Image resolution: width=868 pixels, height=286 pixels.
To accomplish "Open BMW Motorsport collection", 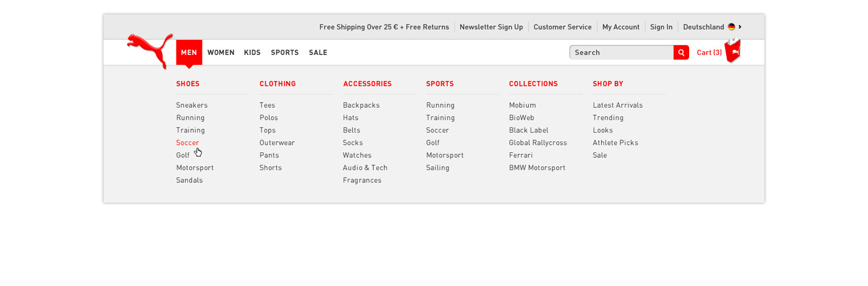I will coord(537,167).
